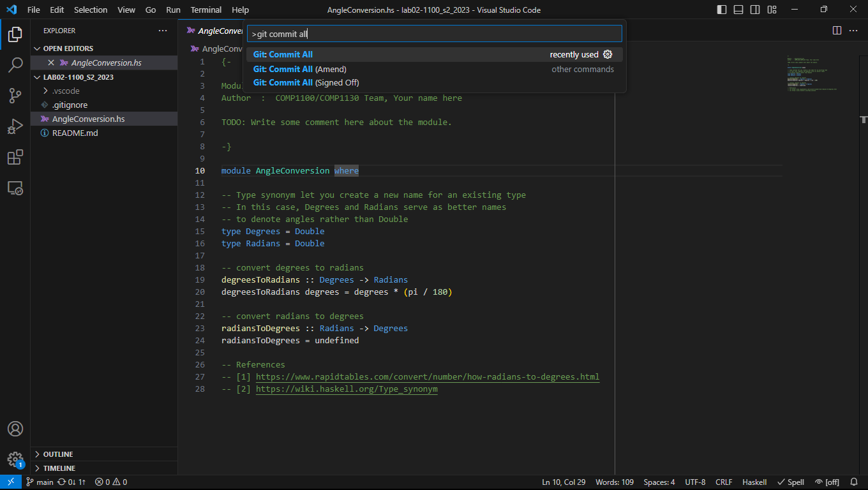Open the Go menu
This screenshot has height=490, width=868.
point(151,10)
